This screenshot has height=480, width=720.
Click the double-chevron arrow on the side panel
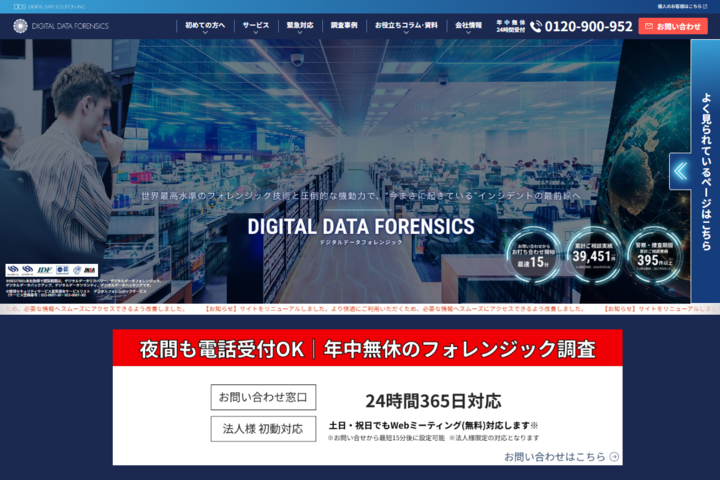tap(680, 171)
